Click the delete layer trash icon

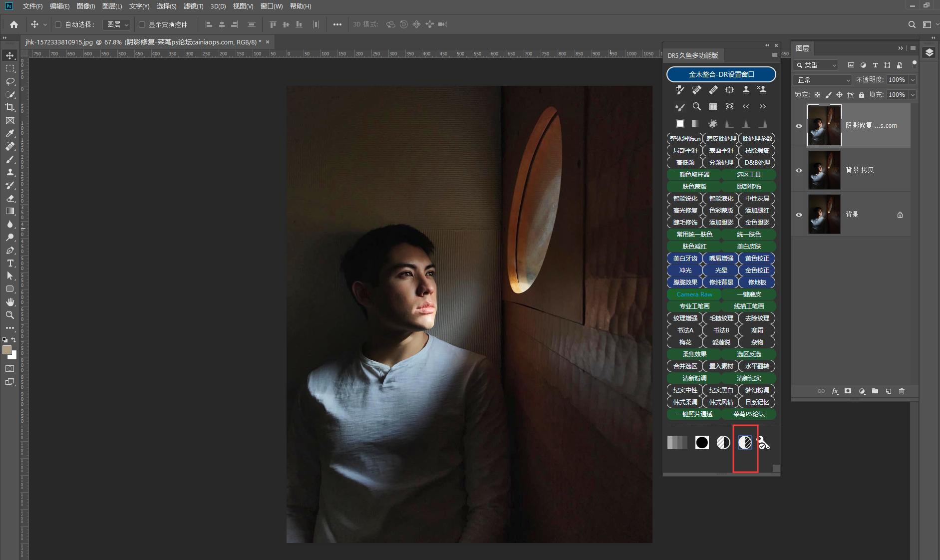(x=902, y=391)
